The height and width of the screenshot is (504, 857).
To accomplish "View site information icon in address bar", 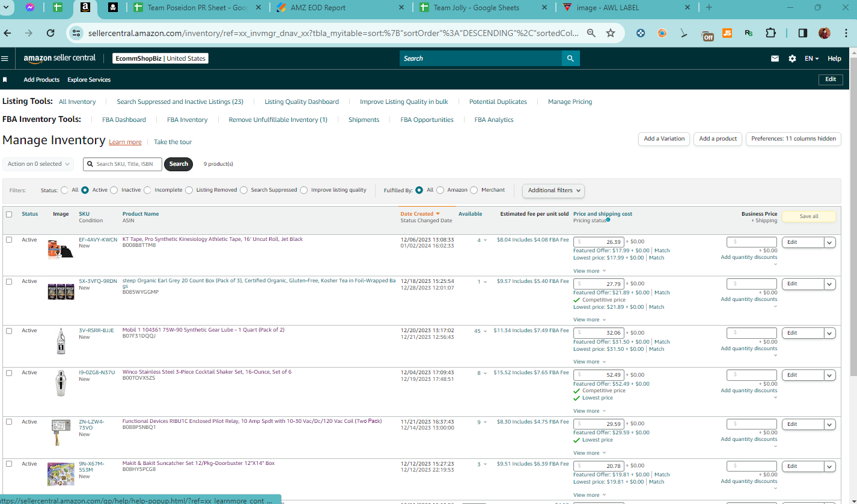I will tap(76, 33).
